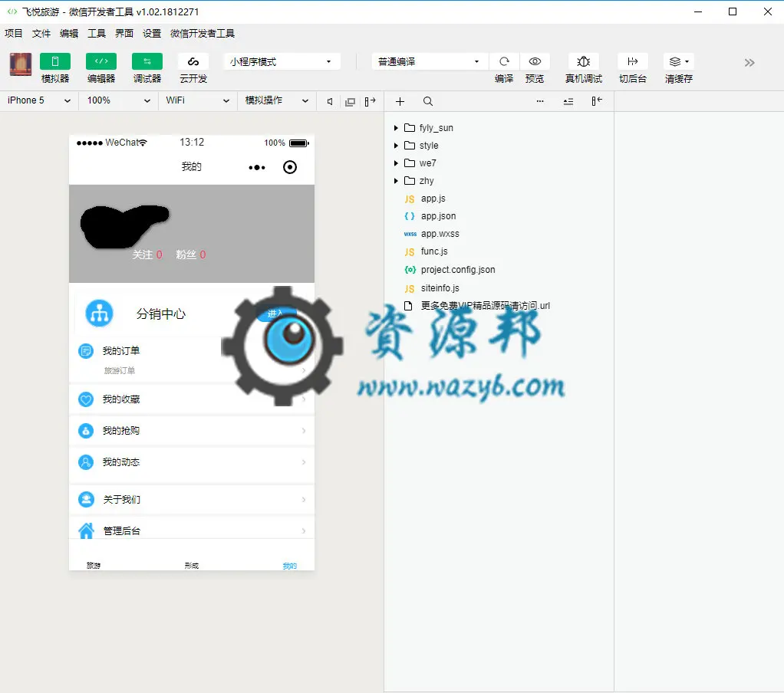Switch to 旅游 bottom tab

coord(94,565)
